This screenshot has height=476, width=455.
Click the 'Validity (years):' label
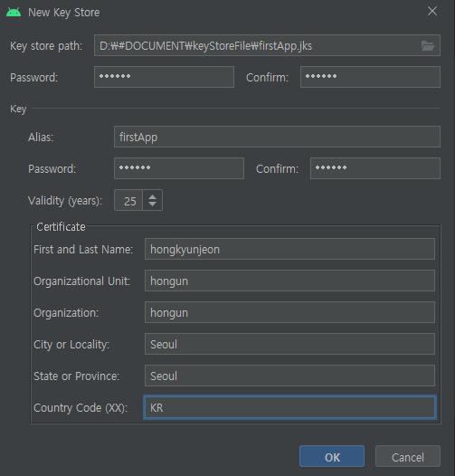(65, 201)
